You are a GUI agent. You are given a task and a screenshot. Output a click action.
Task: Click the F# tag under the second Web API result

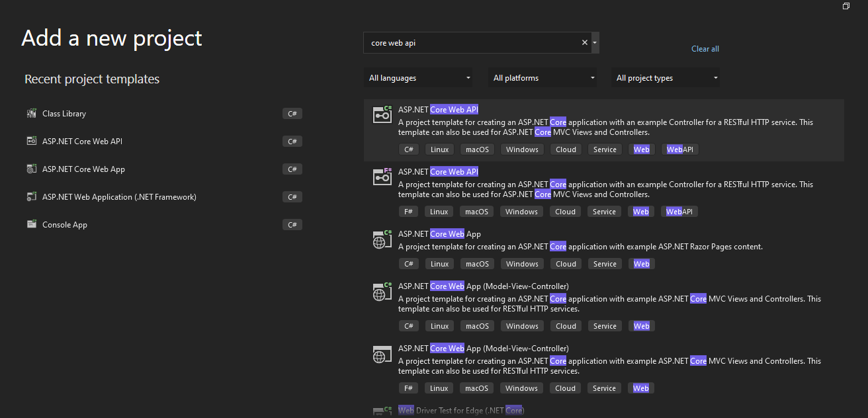[x=408, y=212]
